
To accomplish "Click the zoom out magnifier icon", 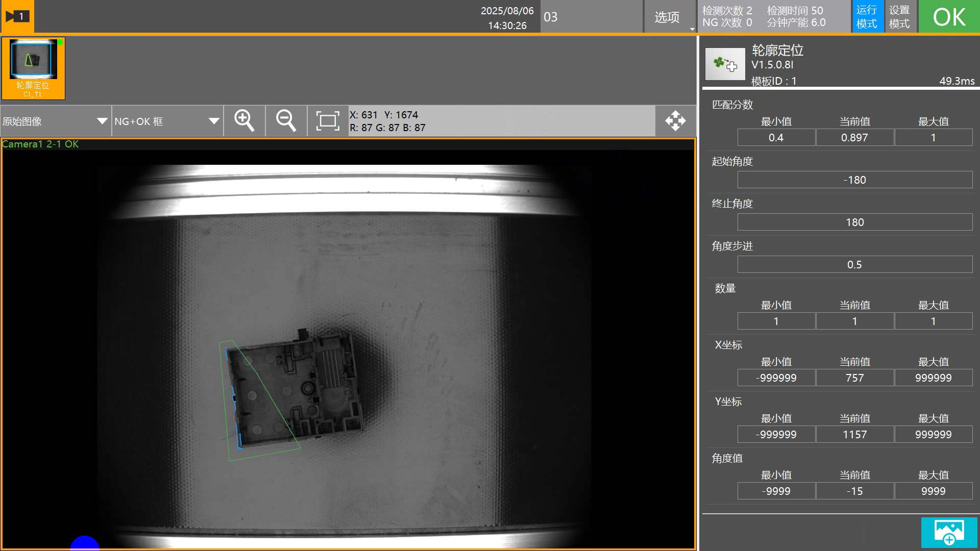I will [x=286, y=121].
